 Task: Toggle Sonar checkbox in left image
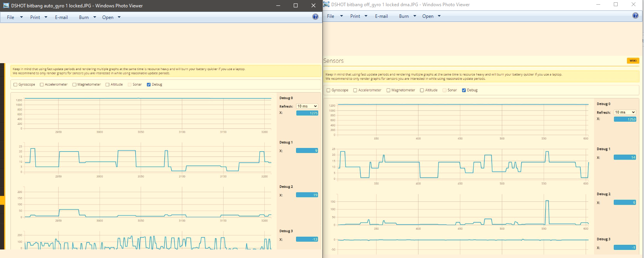coord(130,84)
